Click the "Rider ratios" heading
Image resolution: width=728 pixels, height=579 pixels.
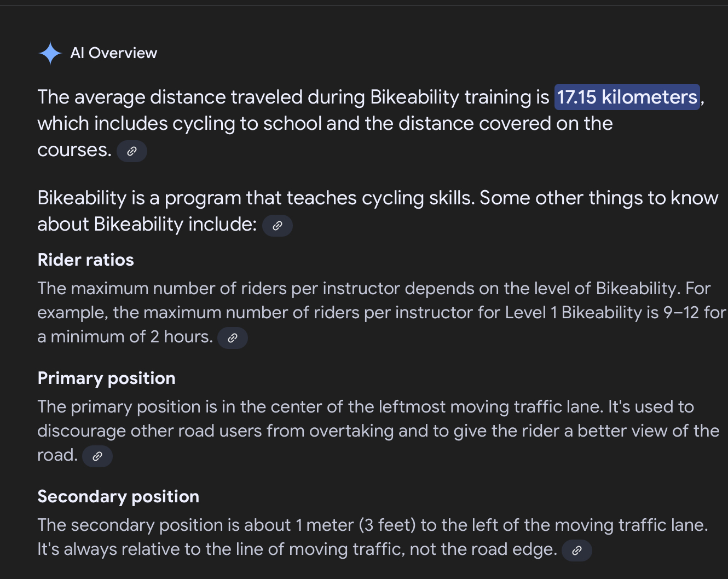pyautogui.click(x=85, y=260)
